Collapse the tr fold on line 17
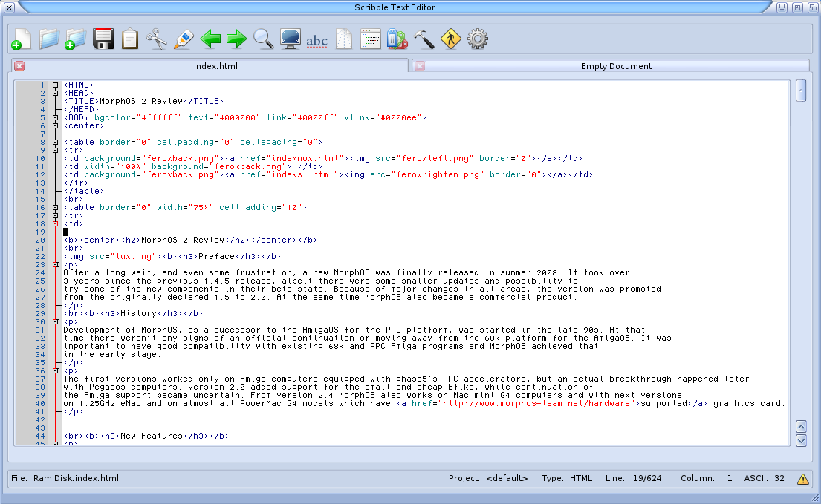821x504 pixels. [x=56, y=216]
